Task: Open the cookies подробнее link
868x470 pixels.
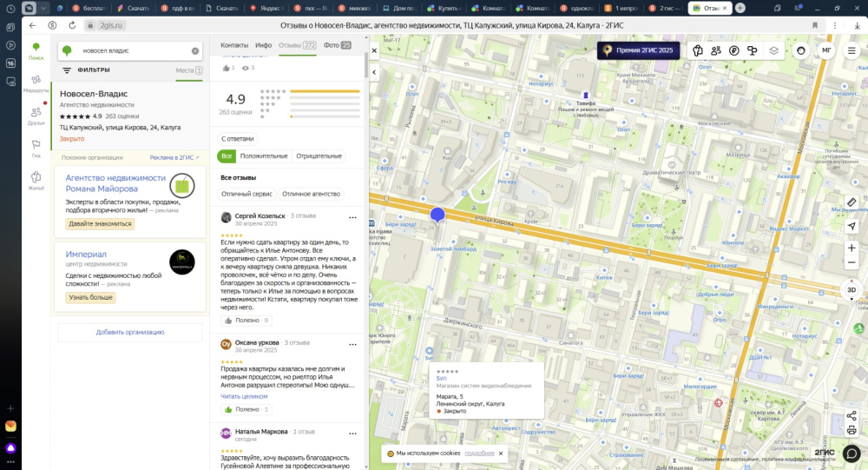Action: coord(479,453)
